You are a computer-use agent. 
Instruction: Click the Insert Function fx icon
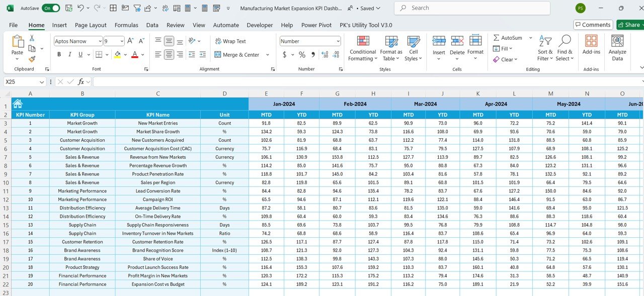(x=80, y=81)
